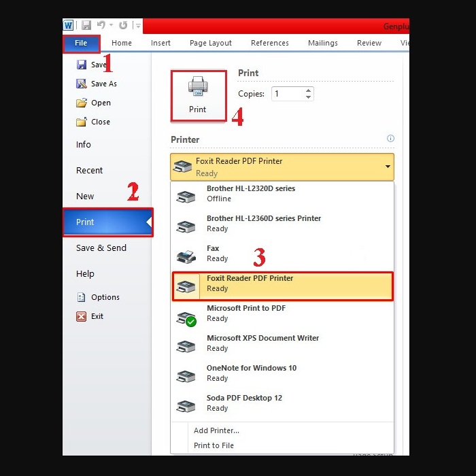Open the Undo history dropdown arrow
Image resolution: width=476 pixels, height=476 pixels.
111,25
